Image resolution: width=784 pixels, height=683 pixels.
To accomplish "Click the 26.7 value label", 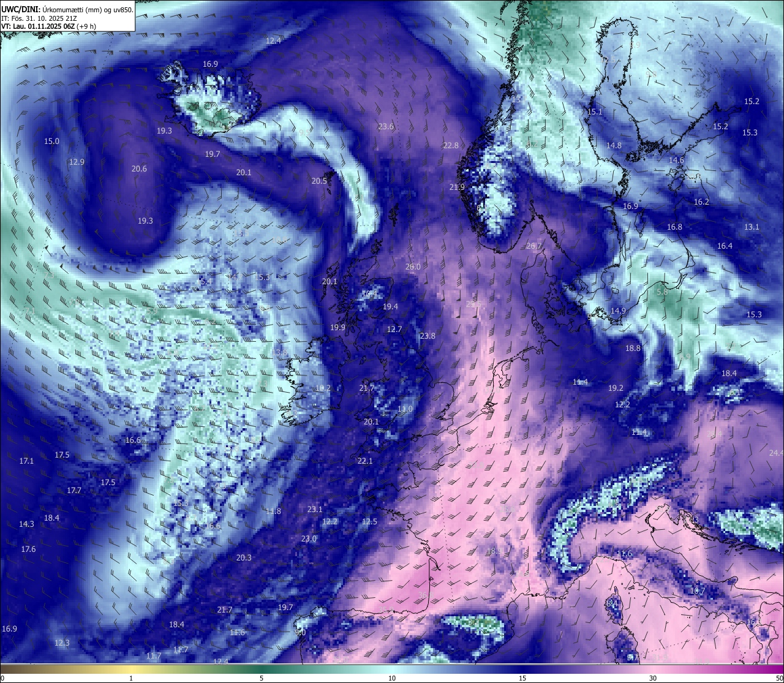I will [x=534, y=246].
